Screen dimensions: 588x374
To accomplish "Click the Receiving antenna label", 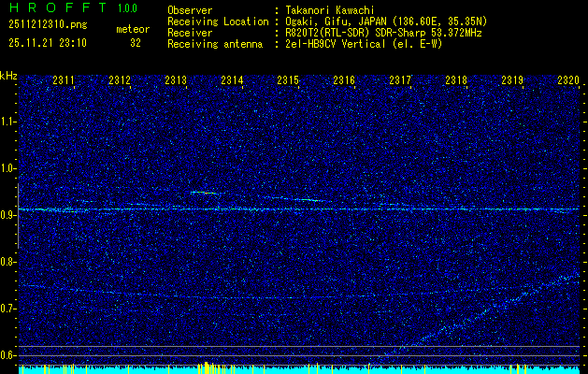I will coord(215,44).
